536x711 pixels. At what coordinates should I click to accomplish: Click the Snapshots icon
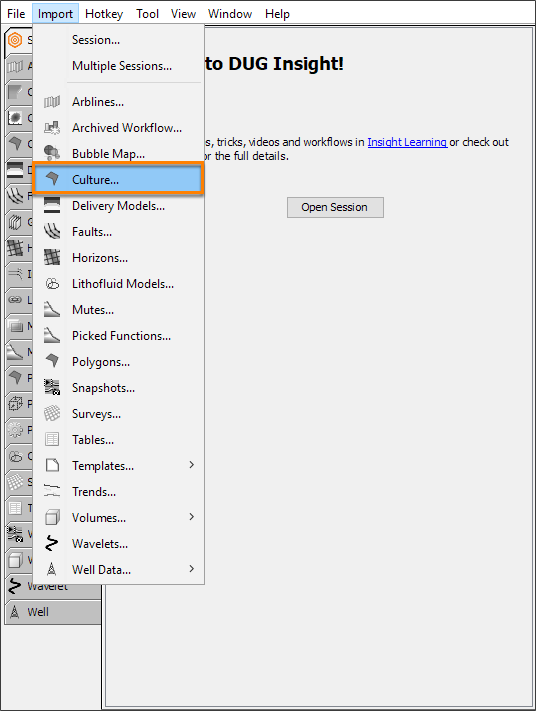tap(52, 387)
